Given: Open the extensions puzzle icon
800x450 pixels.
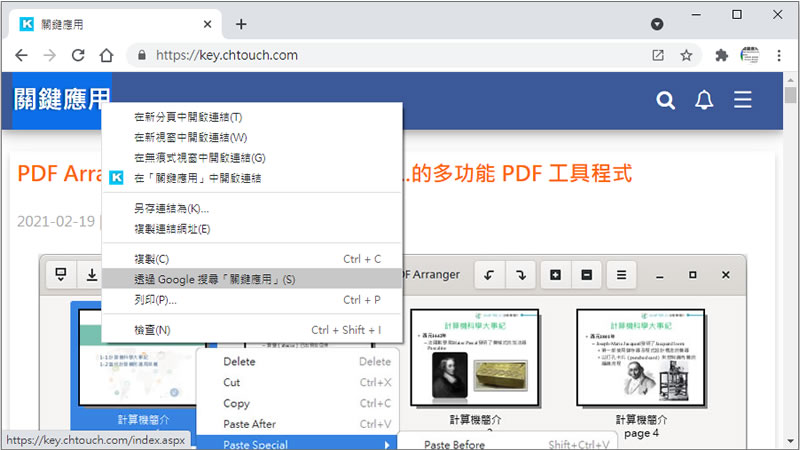Looking at the screenshot, I should (x=721, y=55).
